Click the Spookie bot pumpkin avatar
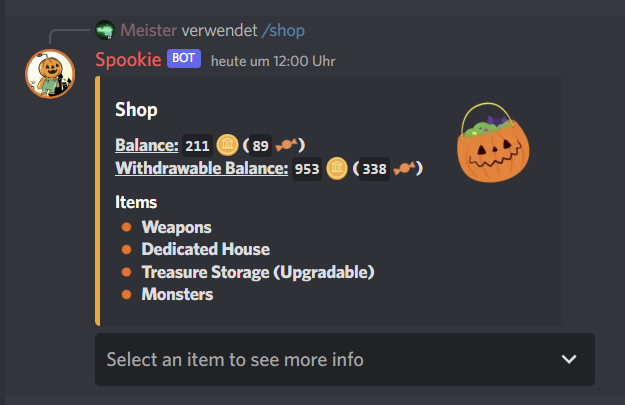Image resolution: width=625 pixels, height=405 pixels. pyautogui.click(x=50, y=74)
